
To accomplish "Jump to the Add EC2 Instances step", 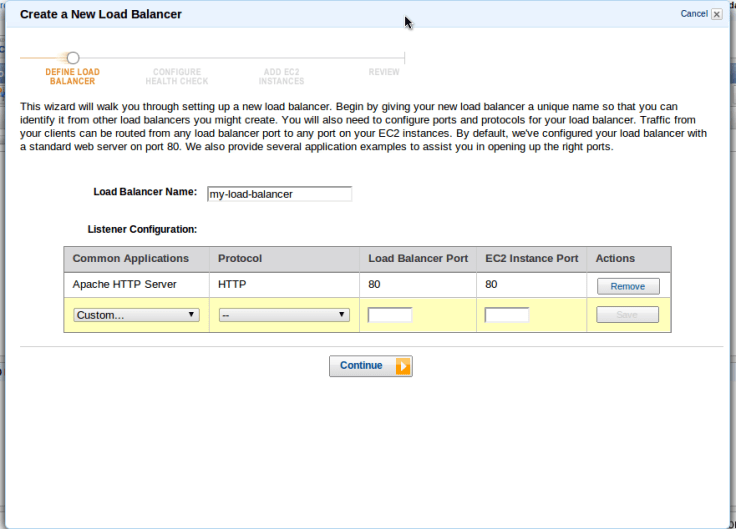I will [x=281, y=76].
